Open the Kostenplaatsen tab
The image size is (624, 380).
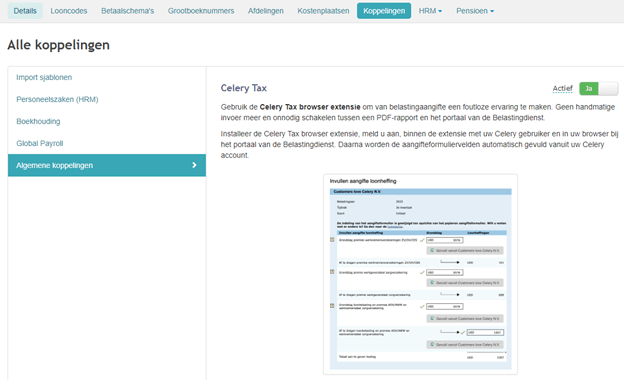(323, 11)
